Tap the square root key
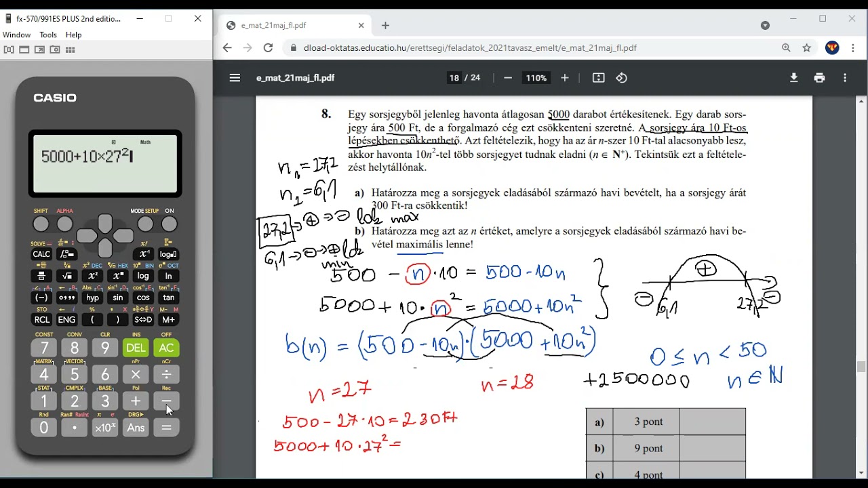 [x=66, y=276]
